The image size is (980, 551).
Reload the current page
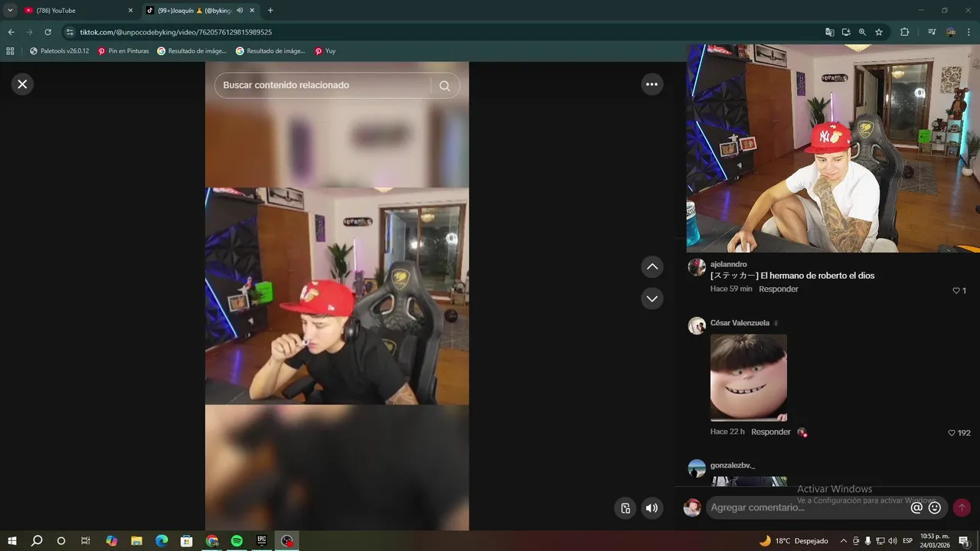tap(47, 32)
